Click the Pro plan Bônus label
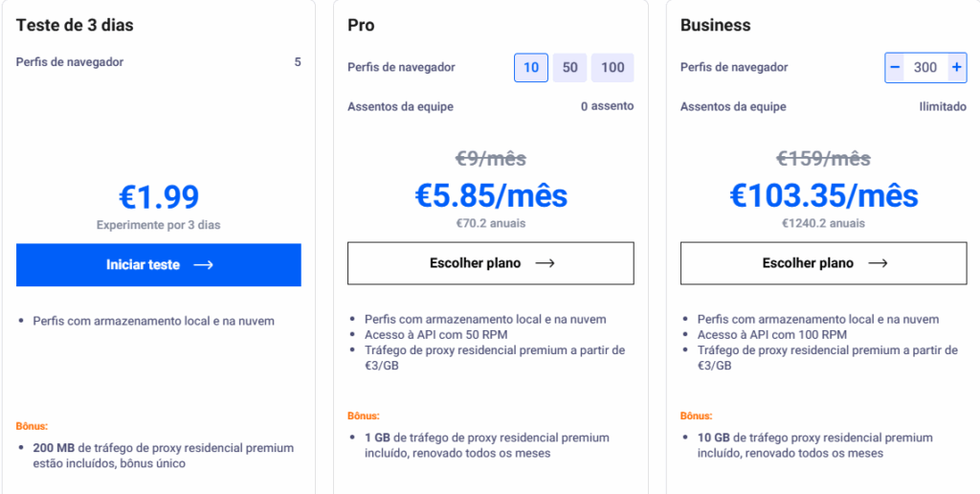This screenshot has height=494, width=980. [x=364, y=415]
